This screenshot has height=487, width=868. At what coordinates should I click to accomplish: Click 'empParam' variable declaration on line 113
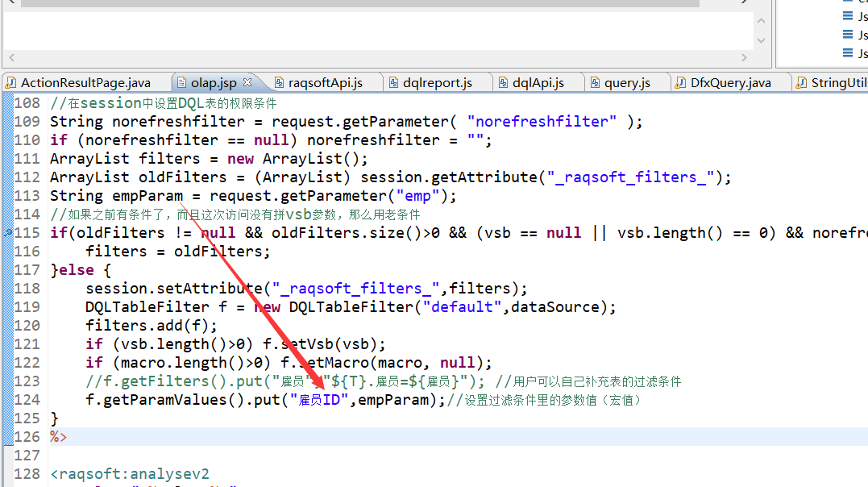[x=147, y=196]
